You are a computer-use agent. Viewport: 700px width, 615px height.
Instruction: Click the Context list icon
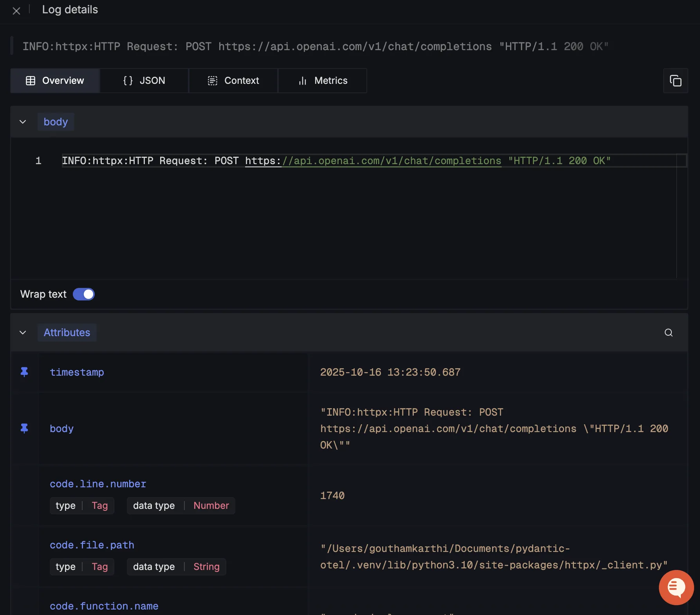[x=213, y=81]
